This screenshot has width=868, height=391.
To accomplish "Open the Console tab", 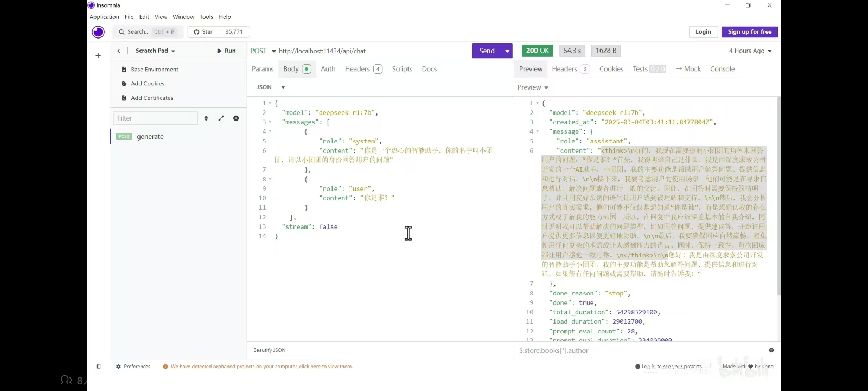I will (722, 69).
